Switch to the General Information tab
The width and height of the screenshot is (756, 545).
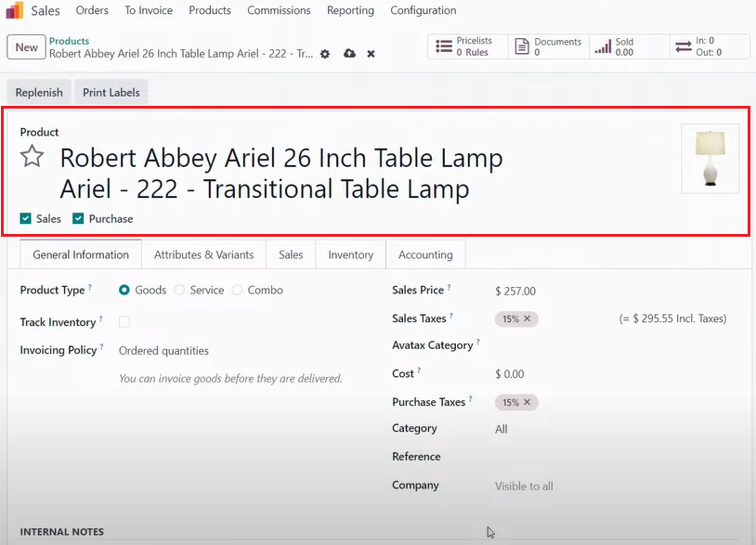click(x=81, y=254)
